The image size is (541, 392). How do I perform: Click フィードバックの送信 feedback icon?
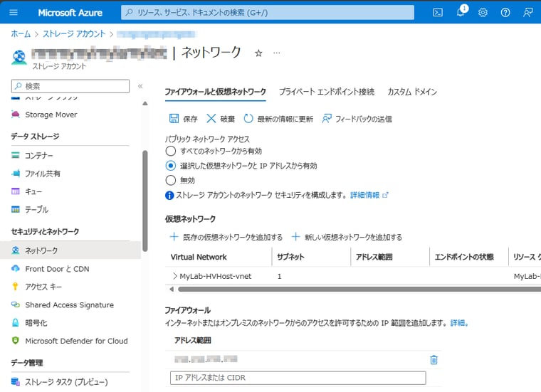(x=327, y=119)
